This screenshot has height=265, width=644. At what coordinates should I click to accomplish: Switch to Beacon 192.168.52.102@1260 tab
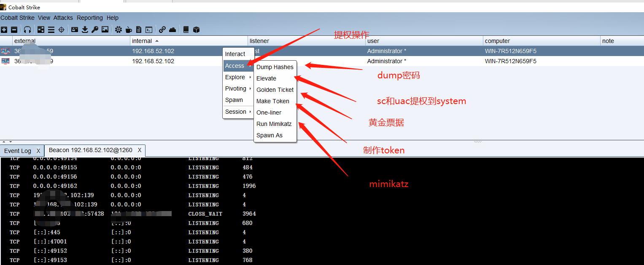click(91, 150)
